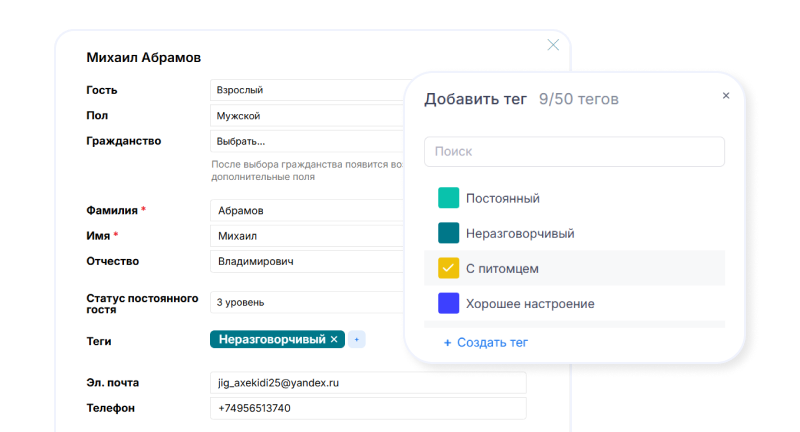Open the Создать тег link
The image size is (800, 432).
pyautogui.click(x=492, y=343)
